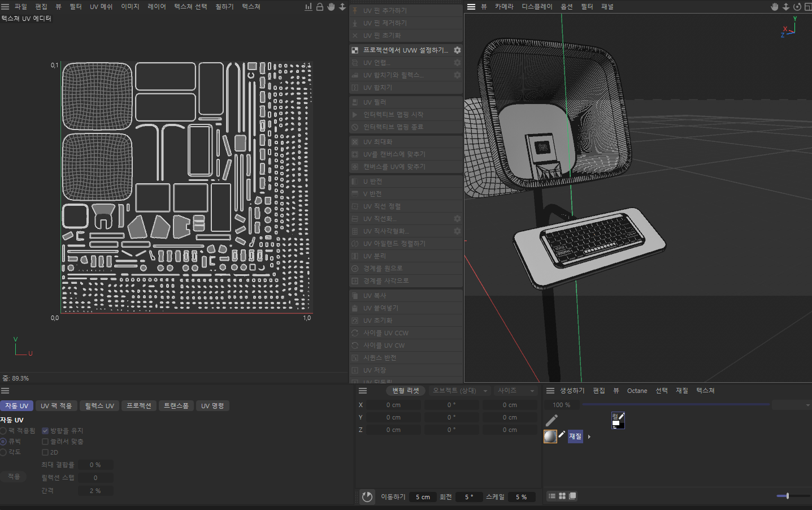Toggle the 방향을 유지 checkbox

(x=45, y=431)
